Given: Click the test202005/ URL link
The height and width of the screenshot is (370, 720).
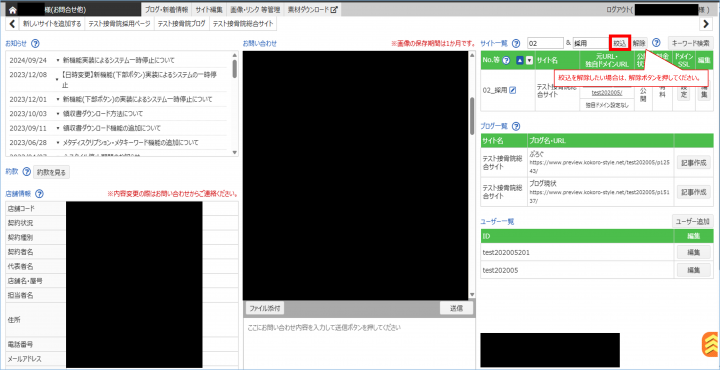Looking at the screenshot, I should point(607,92).
